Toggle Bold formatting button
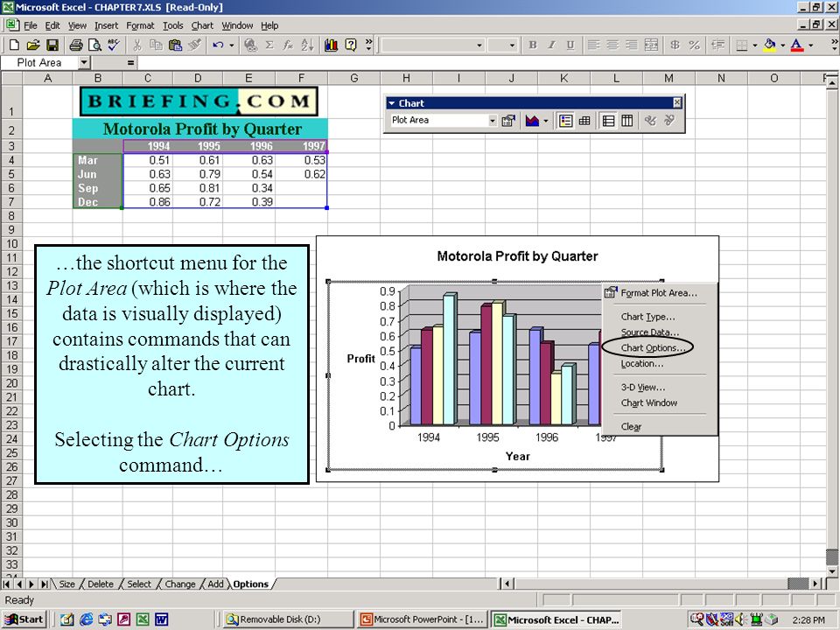This screenshot has width=840, height=630. pyautogui.click(x=533, y=45)
